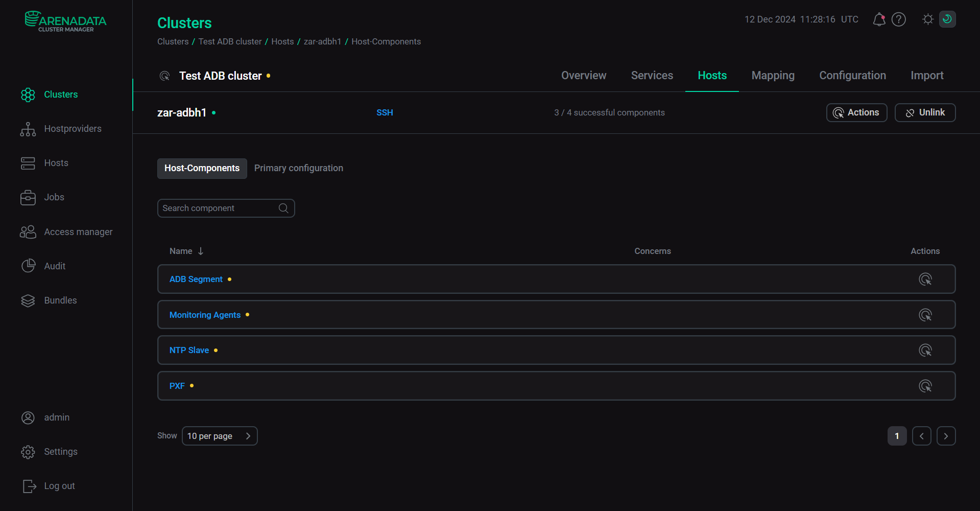The width and height of the screenshot is (980, 511).
Task: Click the 3 / 4 successful components text
Action: pyautogui.click(x=609, y=112)
